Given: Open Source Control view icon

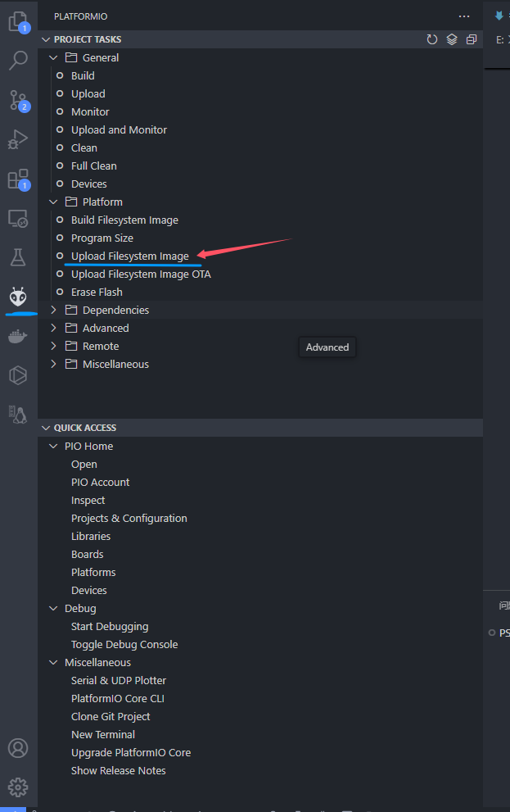Looking at the screenshot, I should [18, 100].
